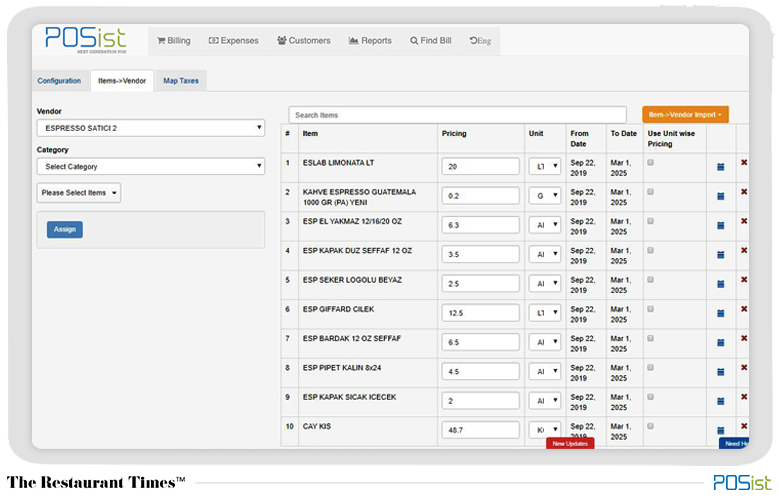Image resolution: width=779 pixels, height=503 pixels.
Task: Select the item name ESP PIPET KALIN 8x24
Action: click(x=342, y=368)
